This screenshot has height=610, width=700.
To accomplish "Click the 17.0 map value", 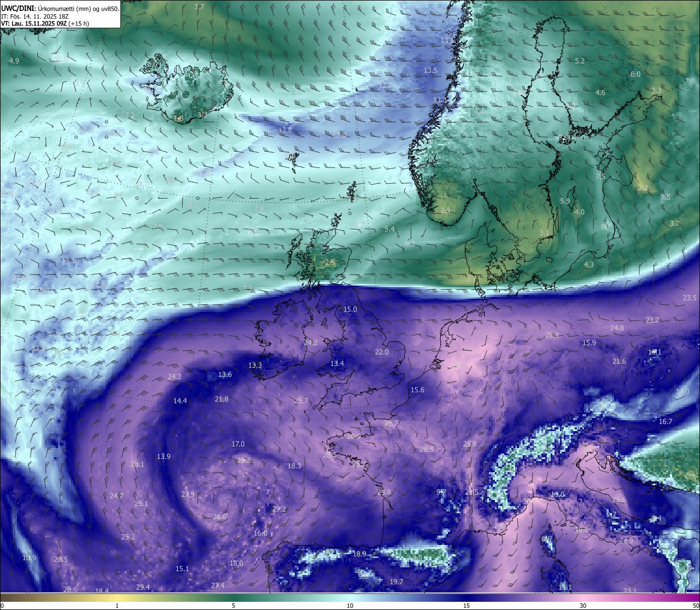I will point(238,444).
